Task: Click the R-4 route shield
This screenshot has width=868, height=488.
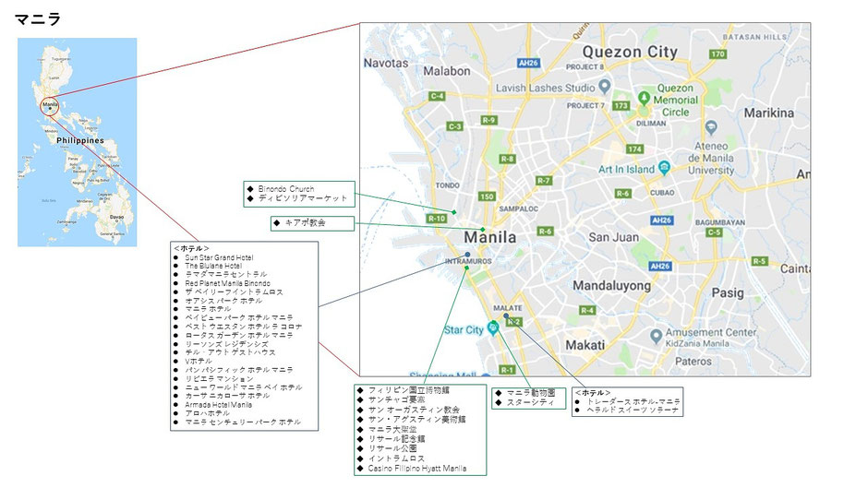Action: (x=587, y=310)
